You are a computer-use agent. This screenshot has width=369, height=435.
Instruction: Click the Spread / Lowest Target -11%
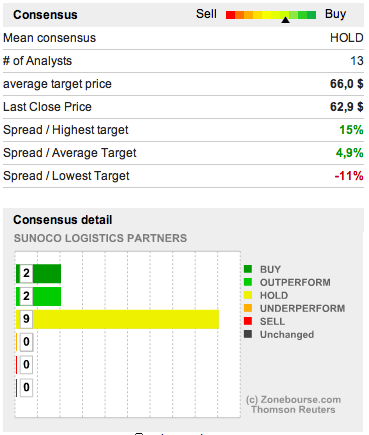click(x=349, y=176)
